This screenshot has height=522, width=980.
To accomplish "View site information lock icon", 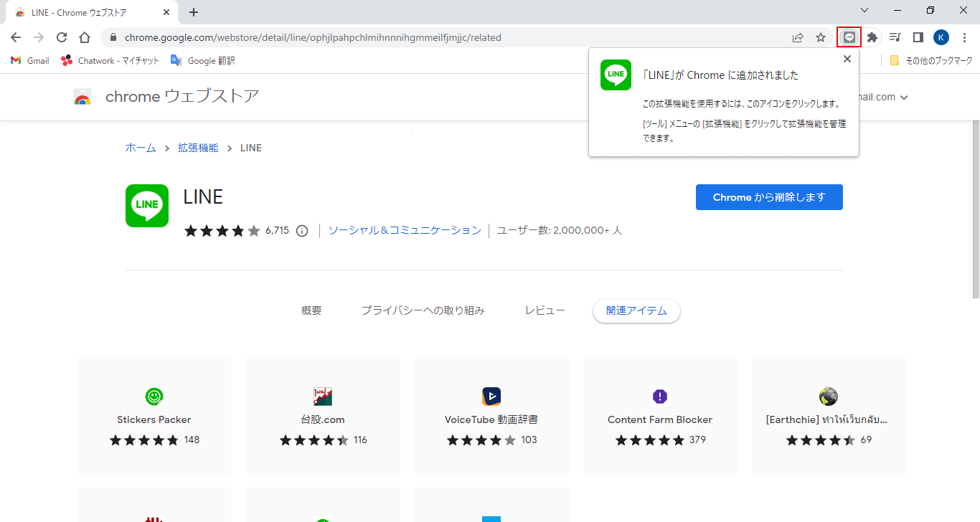I will click(113, 37).
